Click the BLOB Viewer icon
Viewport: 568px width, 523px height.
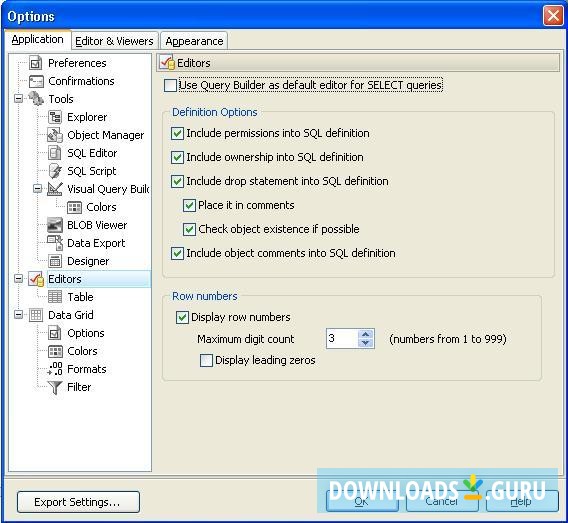point(55,225)
